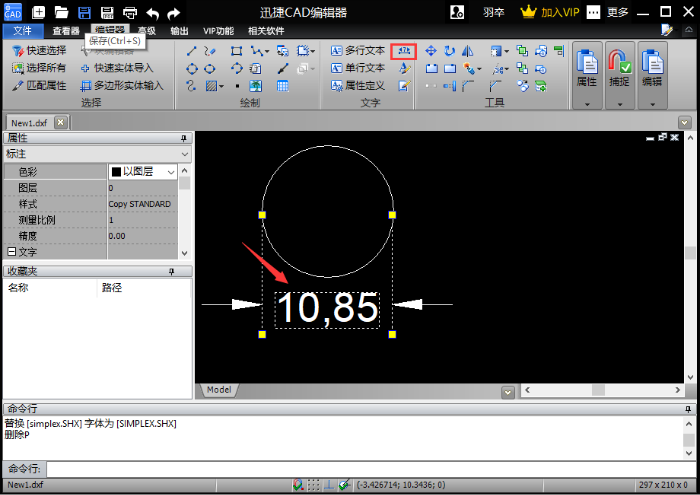Click the vertical scrollbar thumb beside canvas
The width and height of the screenshot is (700, 495).
690,253
